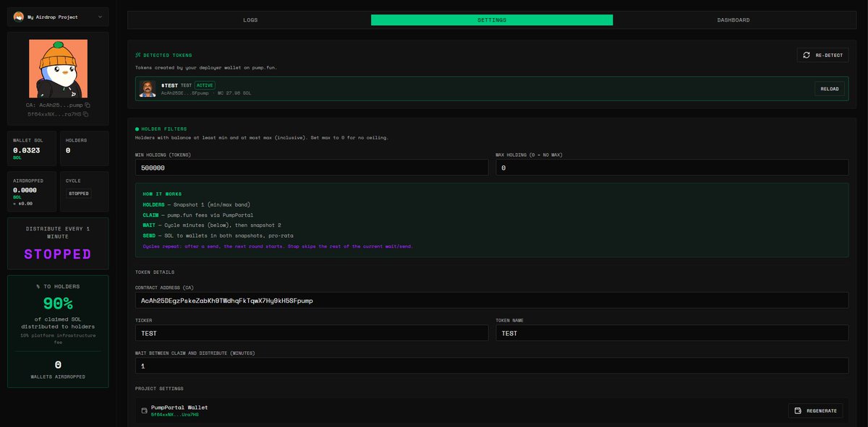Click the $TEST token avatar image
Image resolution: width=868 pixels, height=427 pixels.
pos(148,89)
